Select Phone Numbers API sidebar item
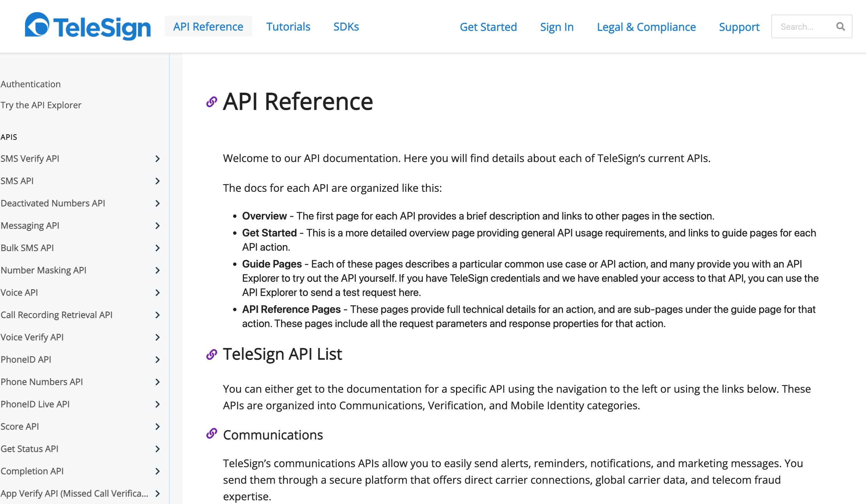The height and width of the screenshot is (504, 866). (x=42, y=382)
